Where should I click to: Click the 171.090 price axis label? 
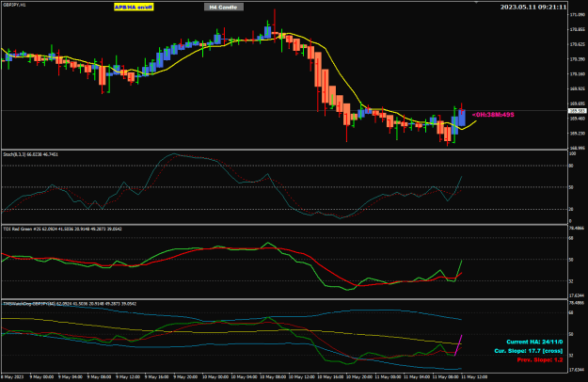pyautogui.click(x=578, y=15)
